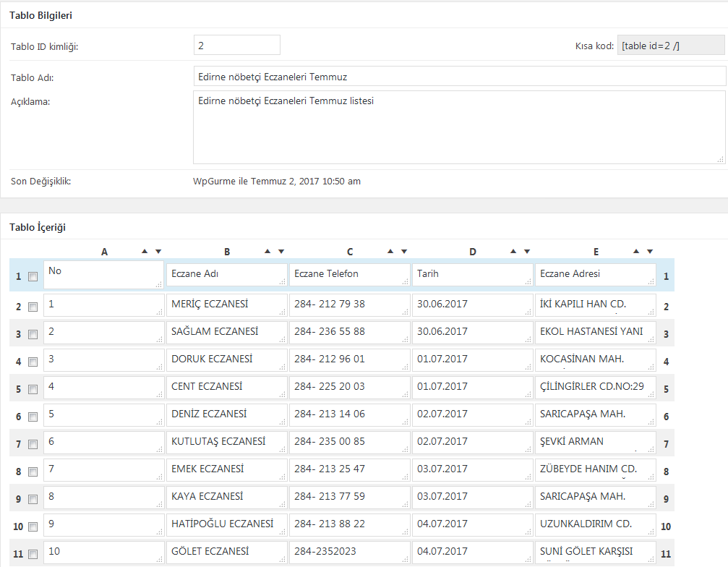The height and width of the screenshot is (567, 728).
Task: Sort column B descending arrow
Action: [x=281, y=251]
